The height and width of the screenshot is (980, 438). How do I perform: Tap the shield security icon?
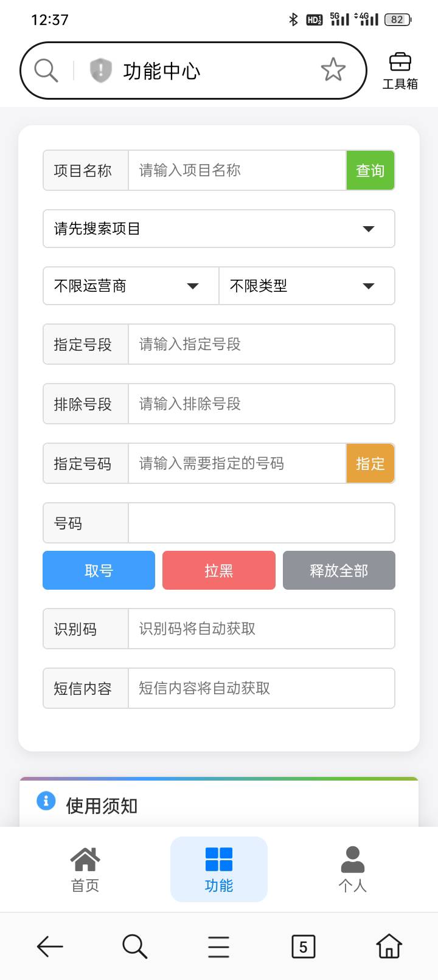(101, 71)
